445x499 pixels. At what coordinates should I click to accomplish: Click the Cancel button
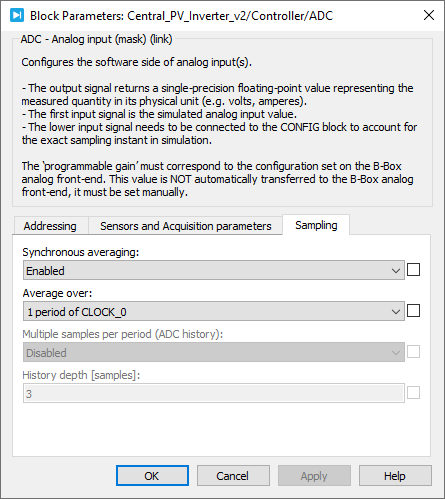(233, 476)
